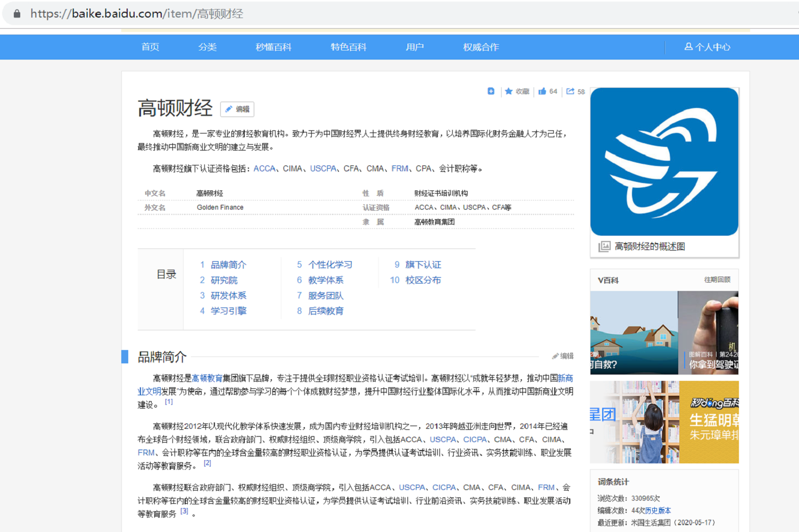Open reference [2] footnote
Screen dimensions: 799x532
[x=207, y=463]
